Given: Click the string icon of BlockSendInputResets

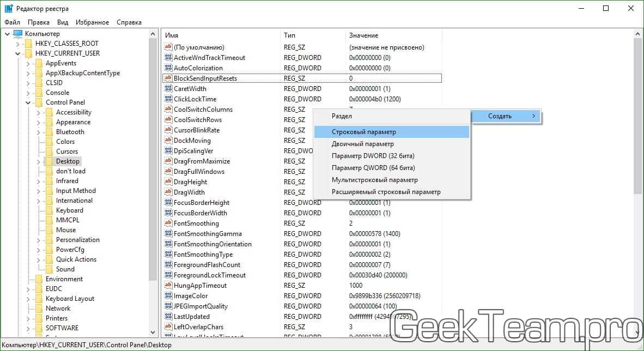Looking at the screenshot, I should pyautogui.click(x=168, y=78).
